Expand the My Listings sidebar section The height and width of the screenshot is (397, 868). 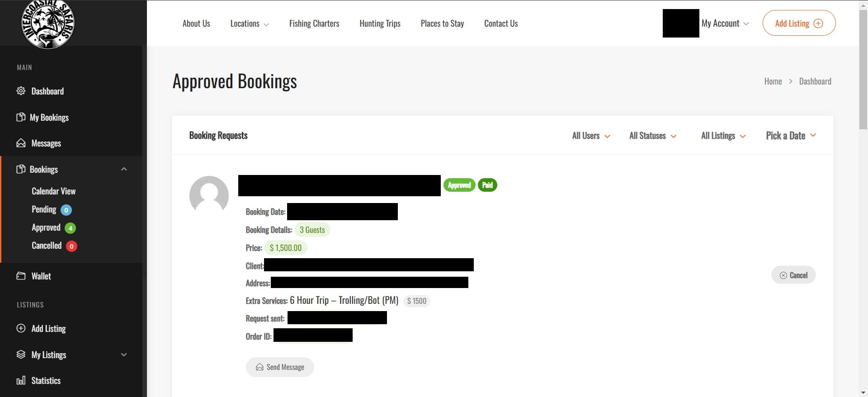click(x=124, y=354)
